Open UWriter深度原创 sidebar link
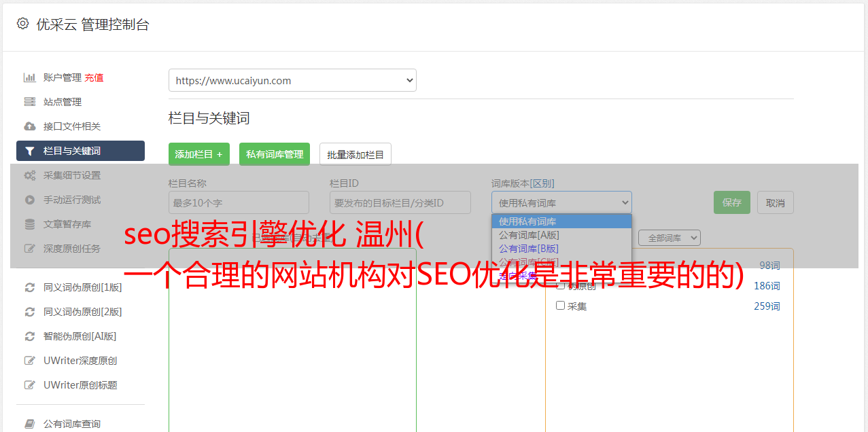 80,361
